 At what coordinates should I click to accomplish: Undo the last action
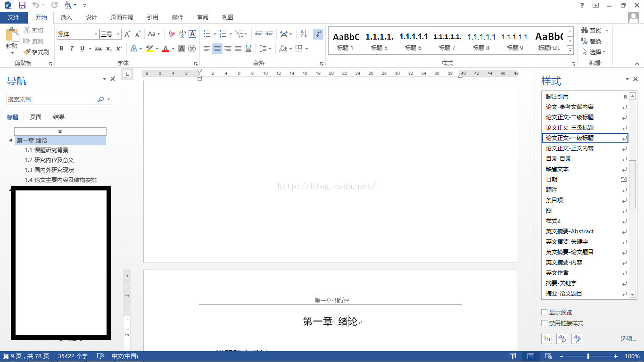(x=36, y=5)
